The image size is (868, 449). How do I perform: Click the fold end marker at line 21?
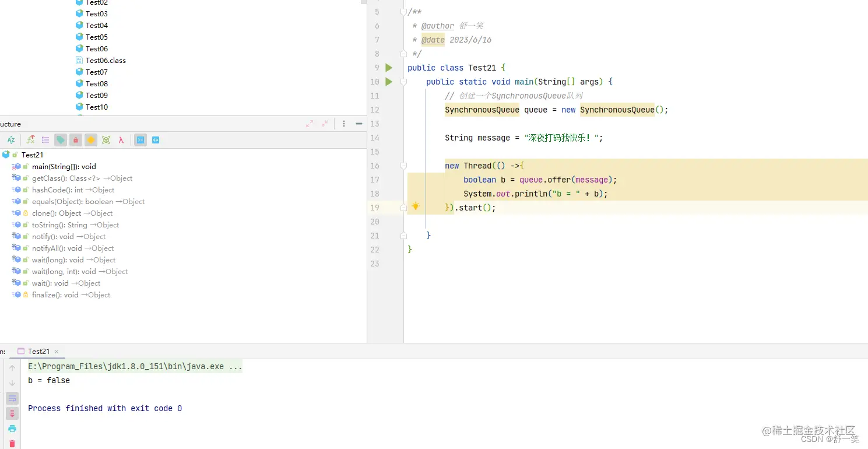(403, 236)
